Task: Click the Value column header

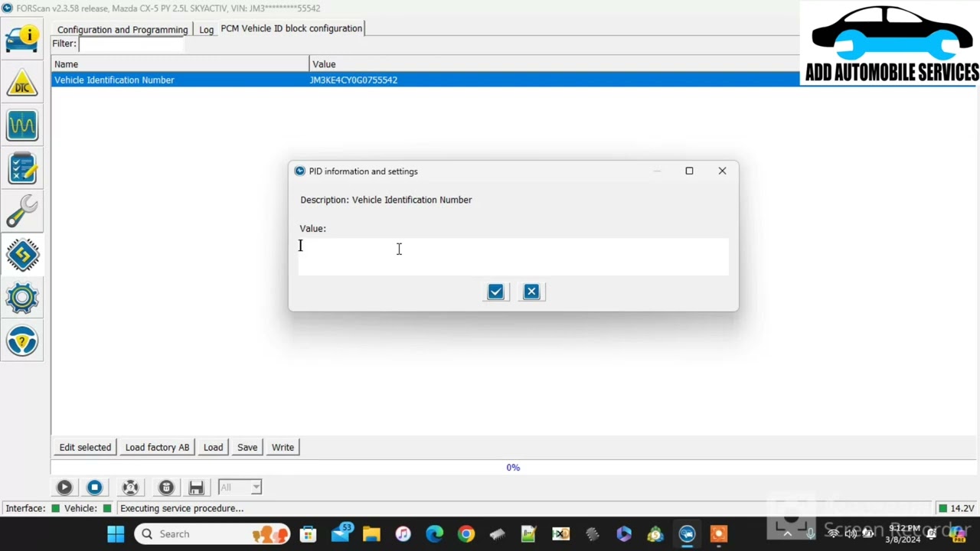Action: point(554,64)
